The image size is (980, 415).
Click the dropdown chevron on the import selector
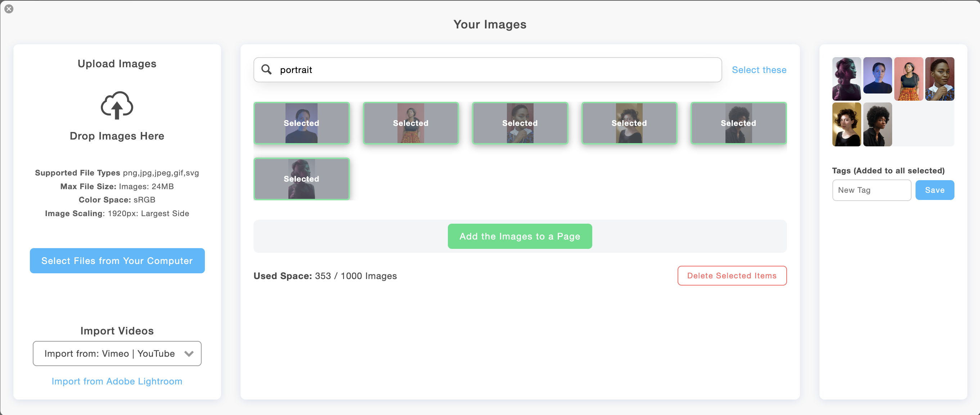[x=189, y=354]
